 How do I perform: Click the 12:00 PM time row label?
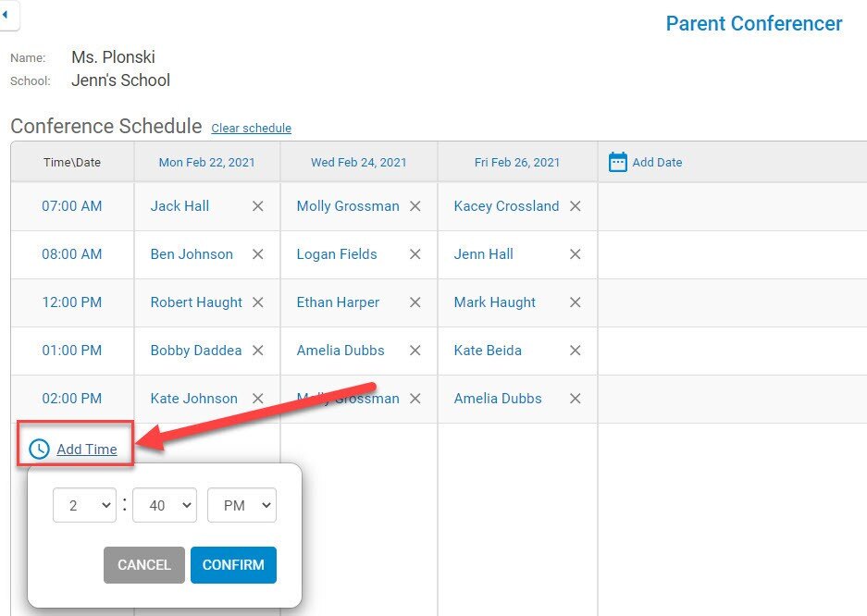(x=72, y=302)
